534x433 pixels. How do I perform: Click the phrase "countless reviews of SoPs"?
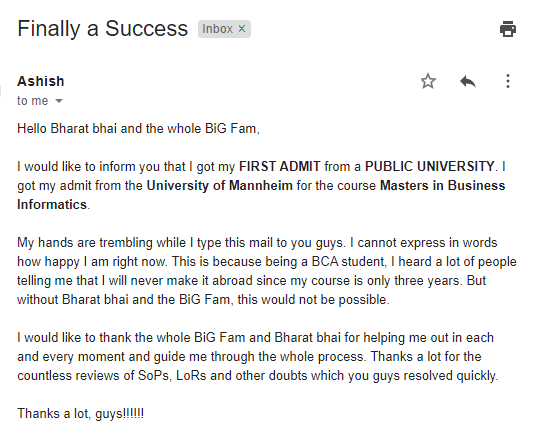[93, 376]
